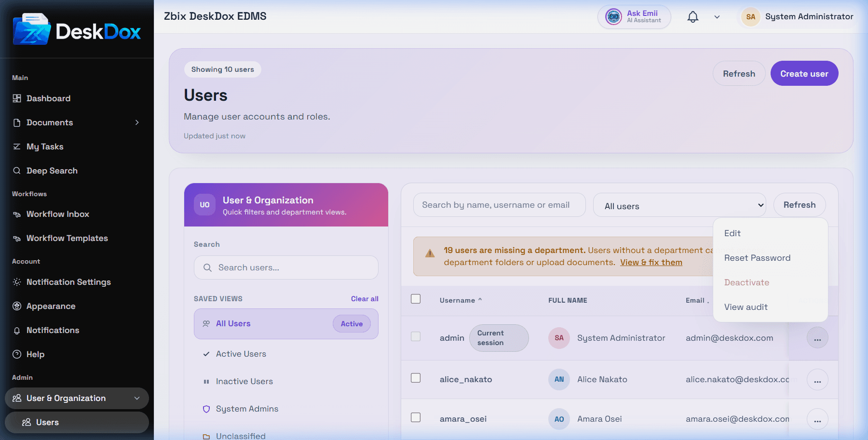Open actions menu for alice_nakato row
The width and height of the screenshot is (868, 440).
click(x=817, y=380)
